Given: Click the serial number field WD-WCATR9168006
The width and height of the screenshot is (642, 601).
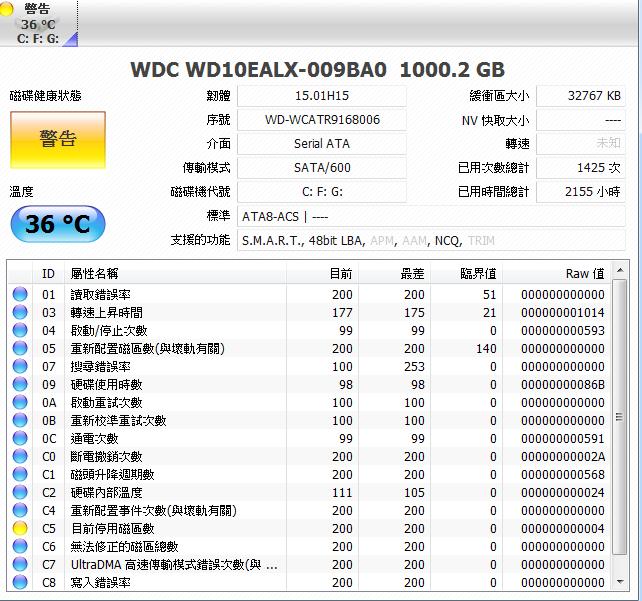Looking at the screenshot, I should coord(322,120).
